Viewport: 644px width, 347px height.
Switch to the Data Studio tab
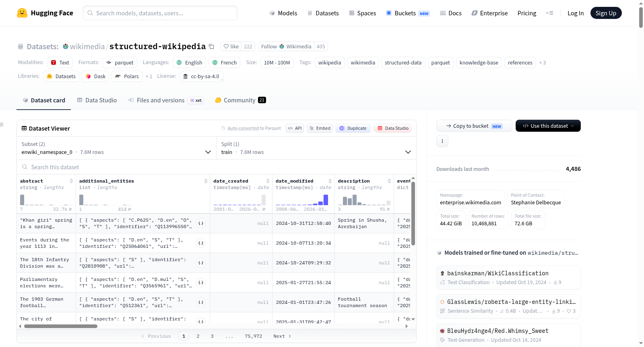tap(97, 100)
